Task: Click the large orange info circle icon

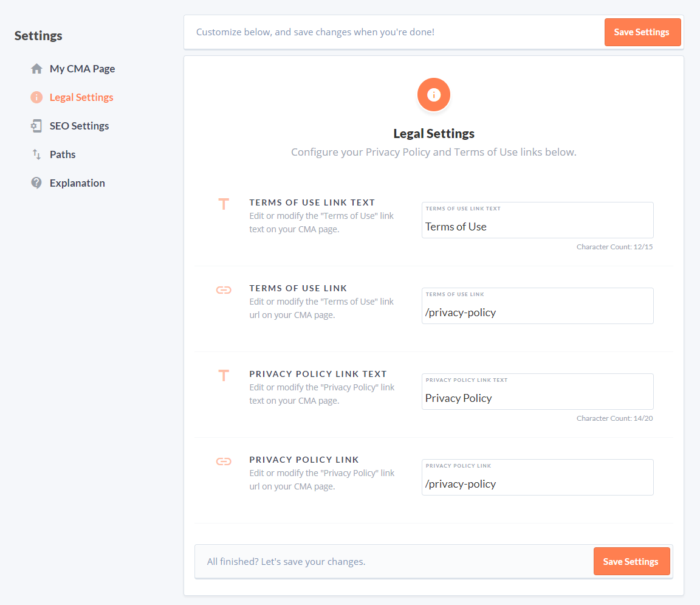Action: 433,95
